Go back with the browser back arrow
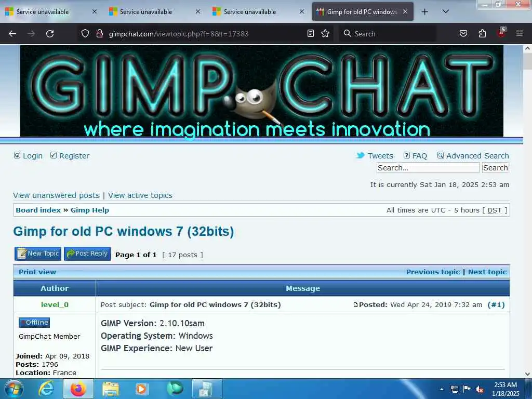Screen dimensions: 532x399 [12, 34]
